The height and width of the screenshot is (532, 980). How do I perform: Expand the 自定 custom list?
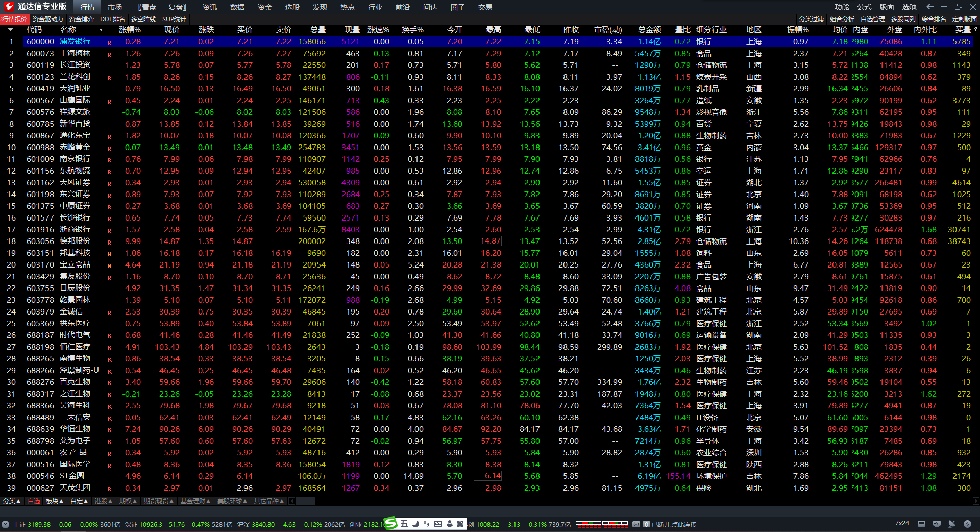(79, 501)
